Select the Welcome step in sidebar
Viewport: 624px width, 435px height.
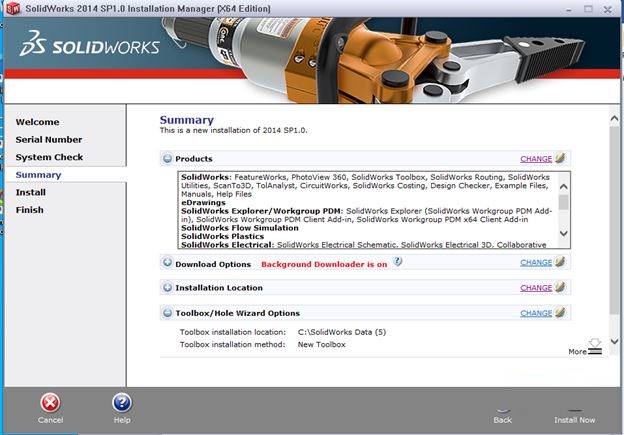click(x=37, y=122)
